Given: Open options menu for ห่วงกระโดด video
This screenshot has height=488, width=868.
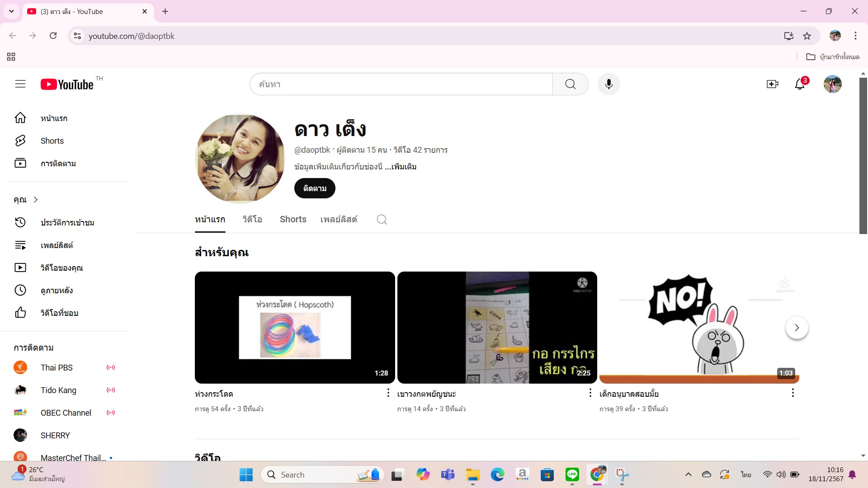Looking at the screenshot, I should tap(388, 393).
